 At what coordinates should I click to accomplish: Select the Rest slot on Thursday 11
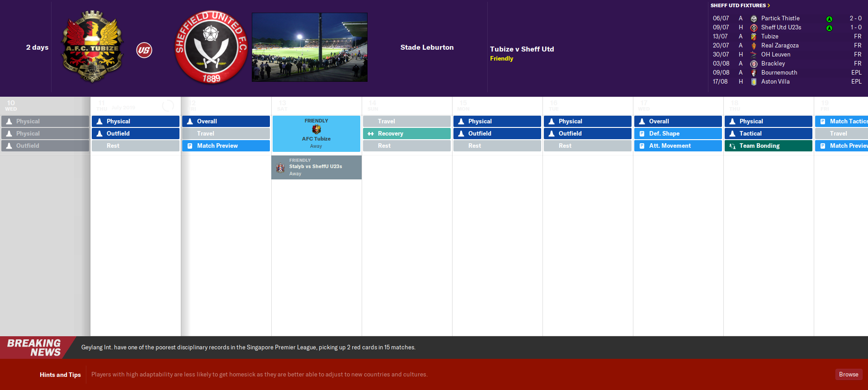click(136, 146)
